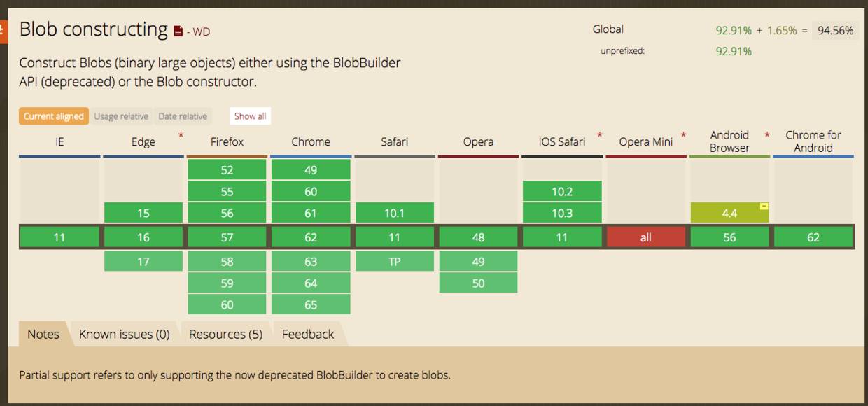The width and height of the screenshot is (868, 406).
Task: Click the asterisk beside iOS Safari
Action: [600, 134]
